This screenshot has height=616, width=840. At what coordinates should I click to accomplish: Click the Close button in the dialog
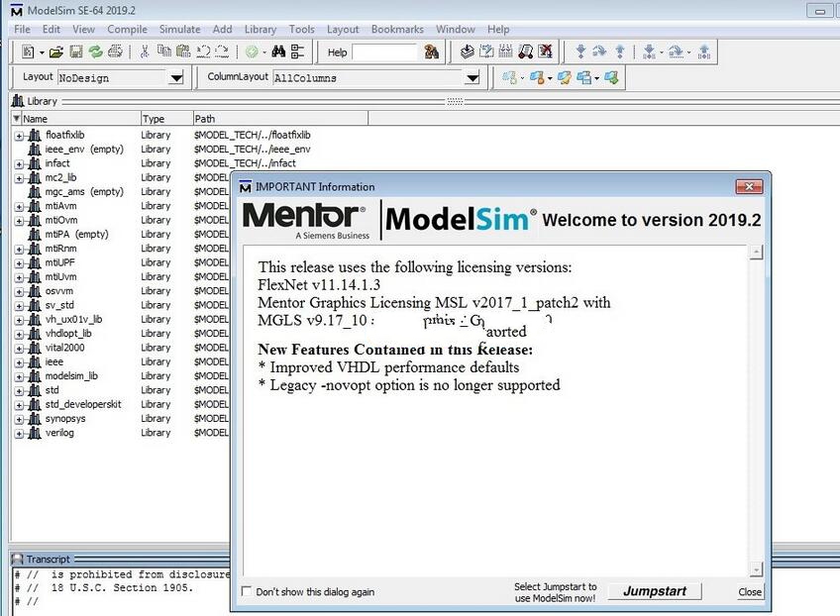pos(750,591)
